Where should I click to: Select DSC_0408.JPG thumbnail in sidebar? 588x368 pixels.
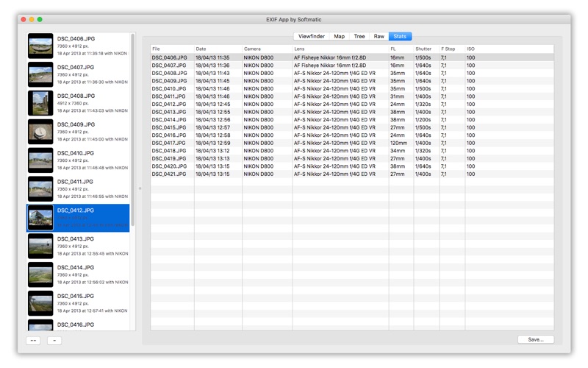click(x=40, y=103)
